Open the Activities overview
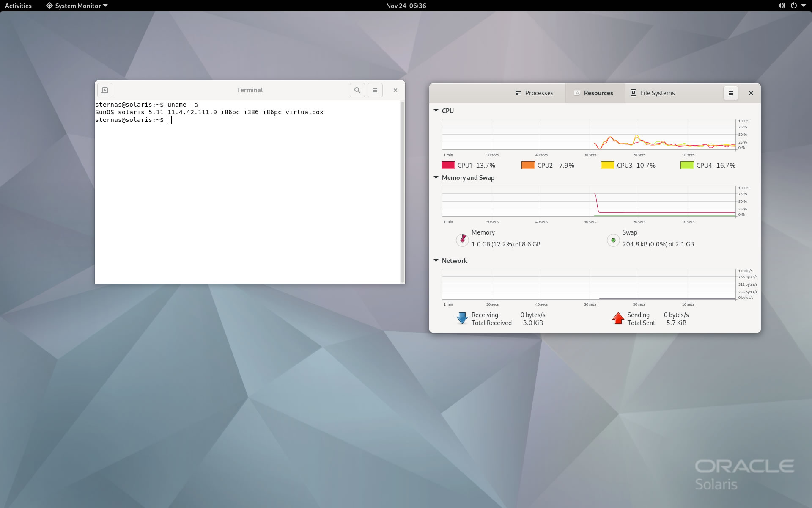This screenshot has width=812, height=508. point(18,6)
